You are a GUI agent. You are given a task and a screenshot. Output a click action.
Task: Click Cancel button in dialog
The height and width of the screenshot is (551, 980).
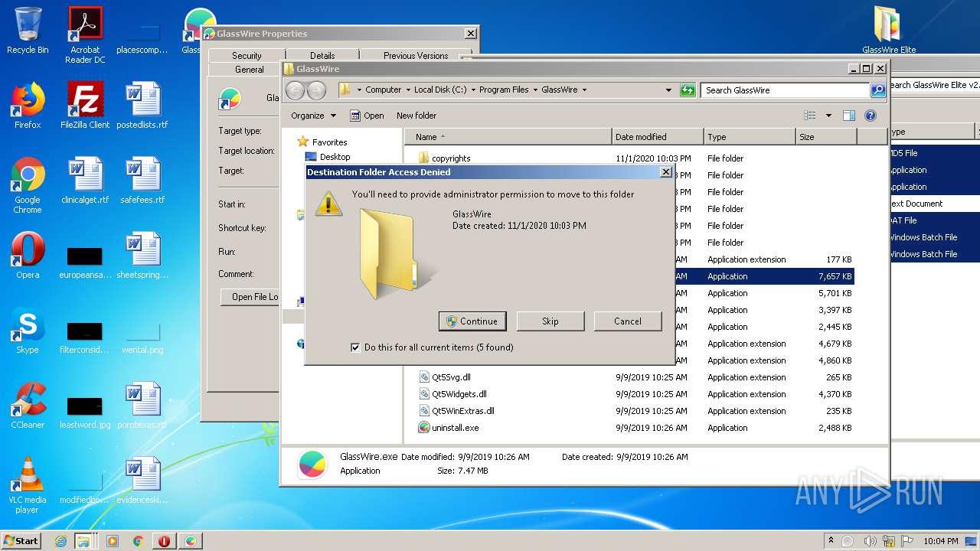click(628, 321)
